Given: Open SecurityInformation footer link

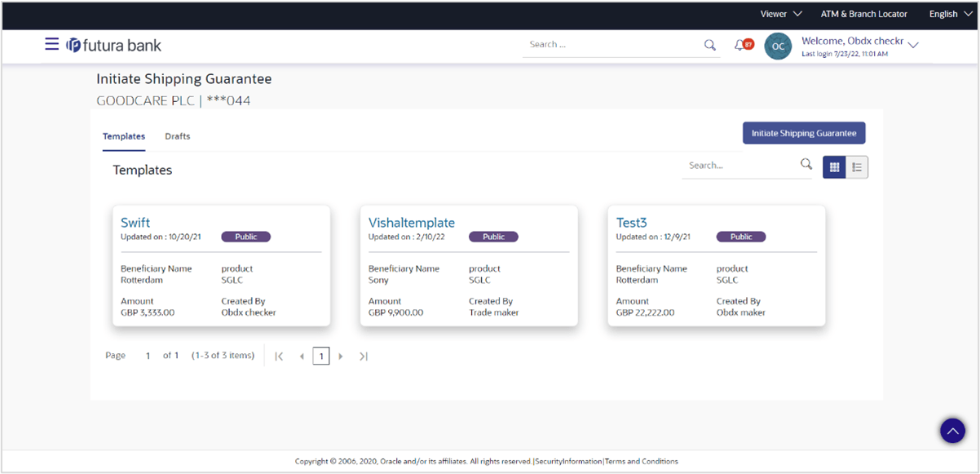Looking at the screenshot, I should pyautogui.click(x=568, y=461).
